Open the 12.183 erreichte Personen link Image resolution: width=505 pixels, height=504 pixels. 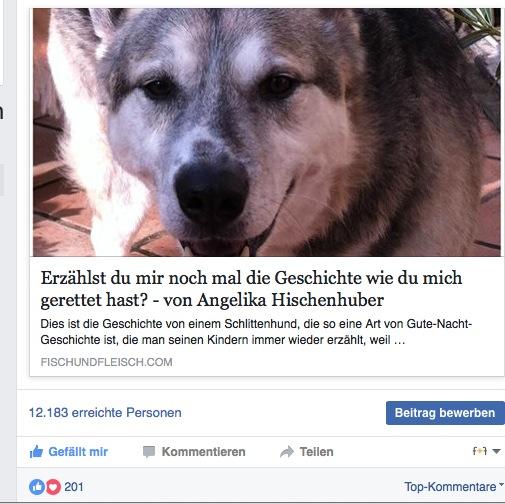pyautogui.click(x=105, y=413)
